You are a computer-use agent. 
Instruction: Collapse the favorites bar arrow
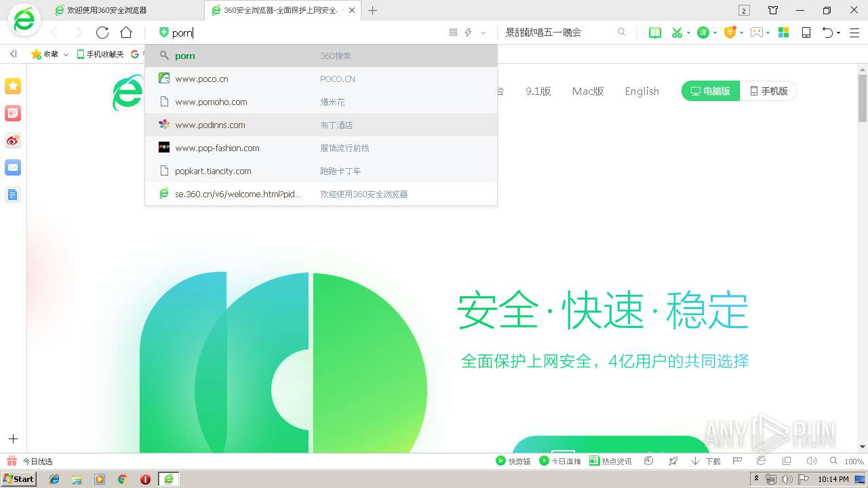[13, 54]
